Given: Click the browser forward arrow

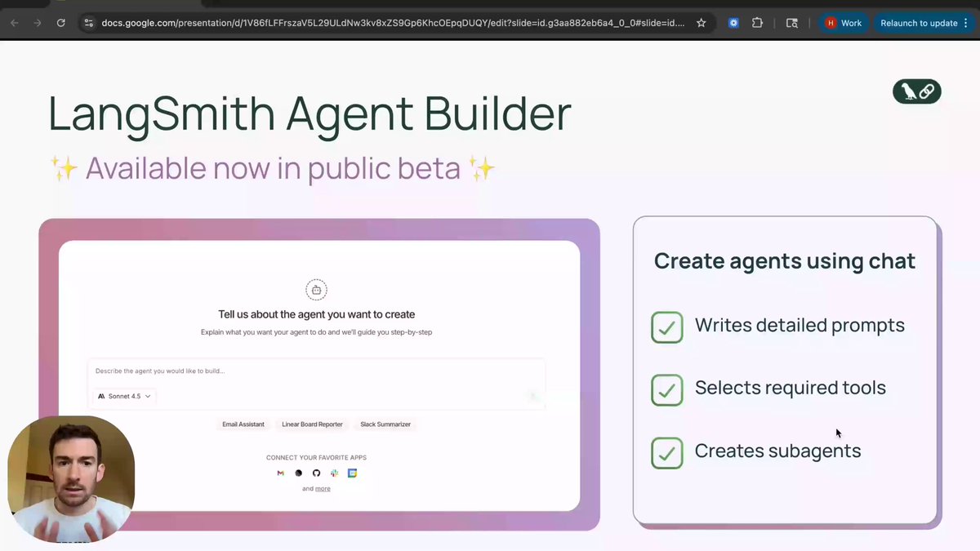Looking at the screenshot, I should click(38, 23).
